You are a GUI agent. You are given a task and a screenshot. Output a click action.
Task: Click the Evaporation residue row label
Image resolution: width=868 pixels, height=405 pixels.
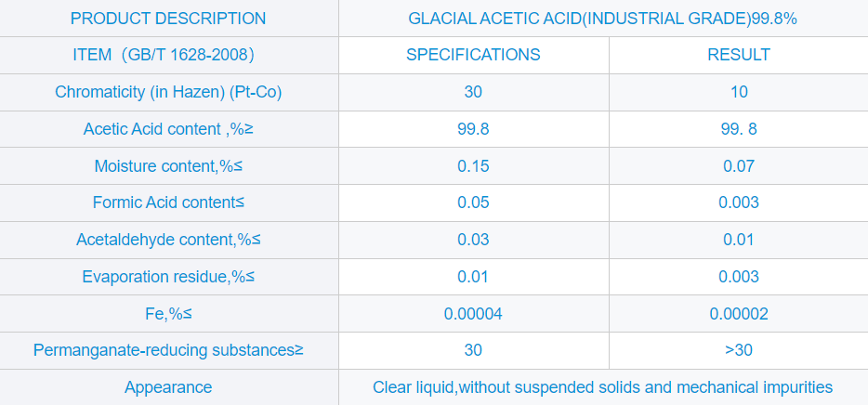pyautogui.click(x=168, y=277)
